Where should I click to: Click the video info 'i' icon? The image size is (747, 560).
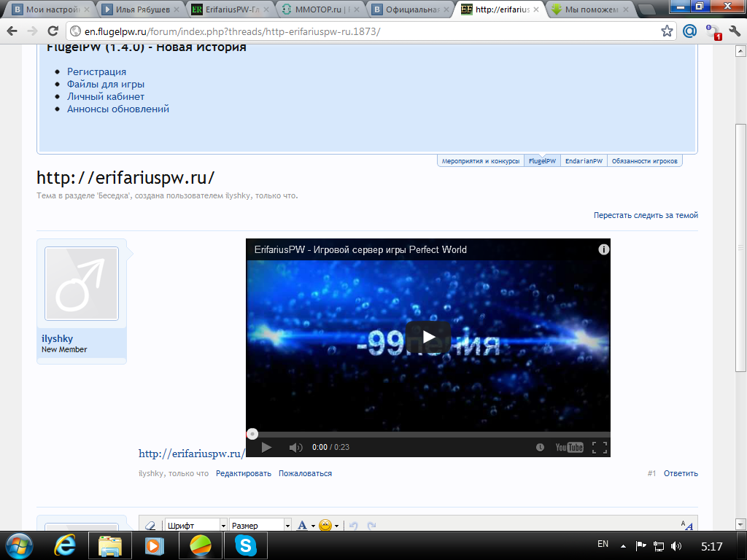[x=603, y=249]
